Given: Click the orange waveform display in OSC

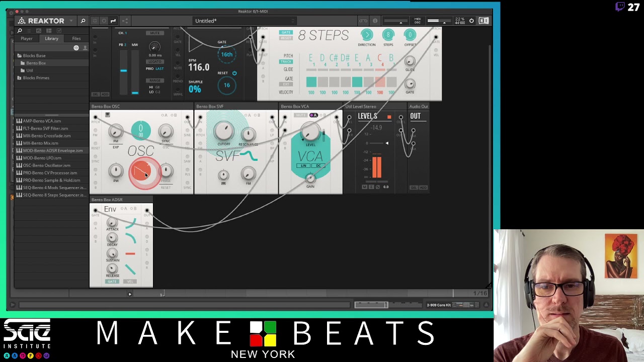Looking at the screenshot, I should point(142,172).
